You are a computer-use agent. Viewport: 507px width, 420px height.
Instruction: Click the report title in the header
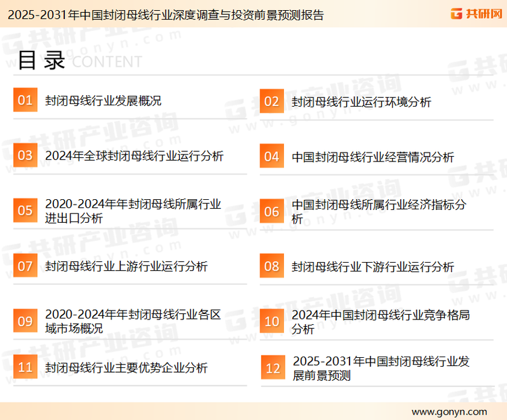pyautogui.click(x=166, y=15)
